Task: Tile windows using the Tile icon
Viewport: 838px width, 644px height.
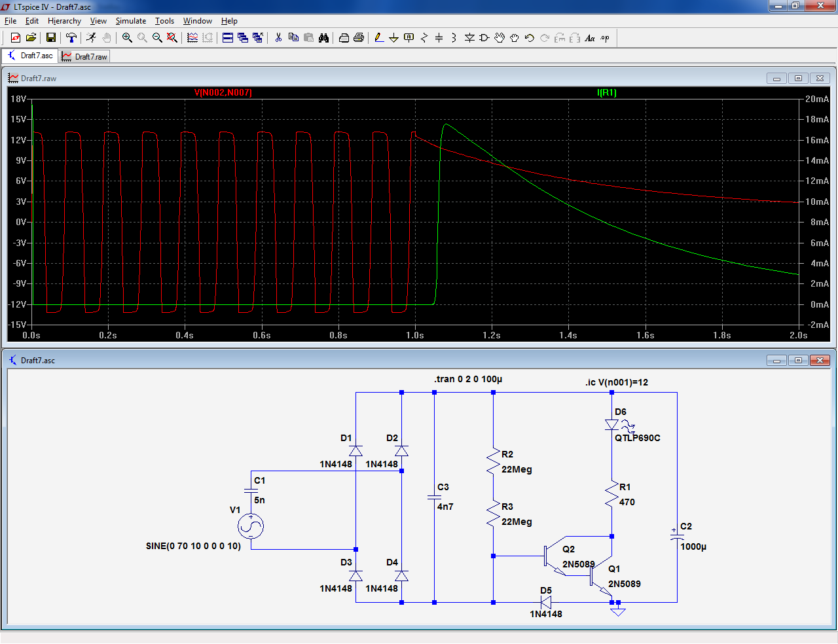Action: point(228,38)
